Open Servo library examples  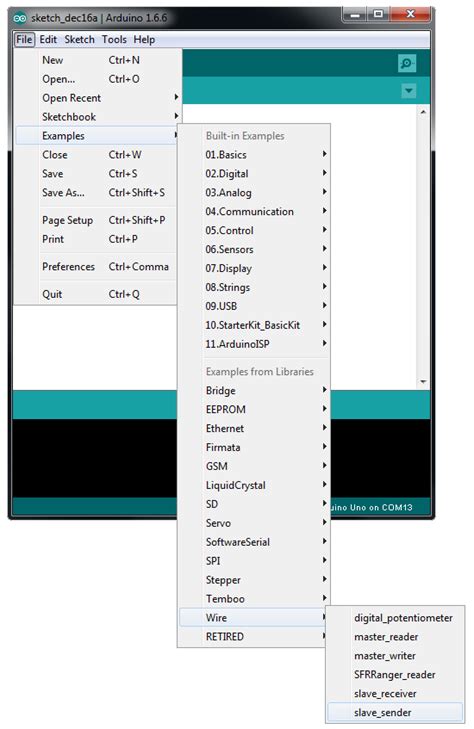254,523
